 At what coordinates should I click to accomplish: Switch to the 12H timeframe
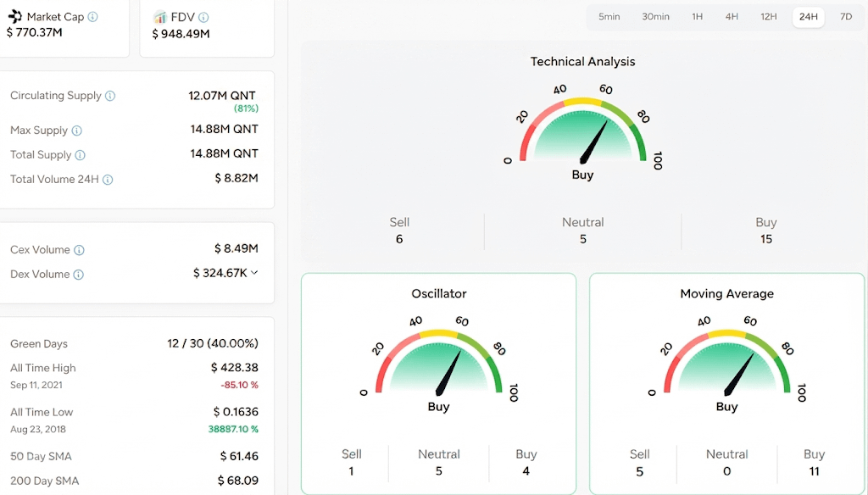click(x=768, y=17)
